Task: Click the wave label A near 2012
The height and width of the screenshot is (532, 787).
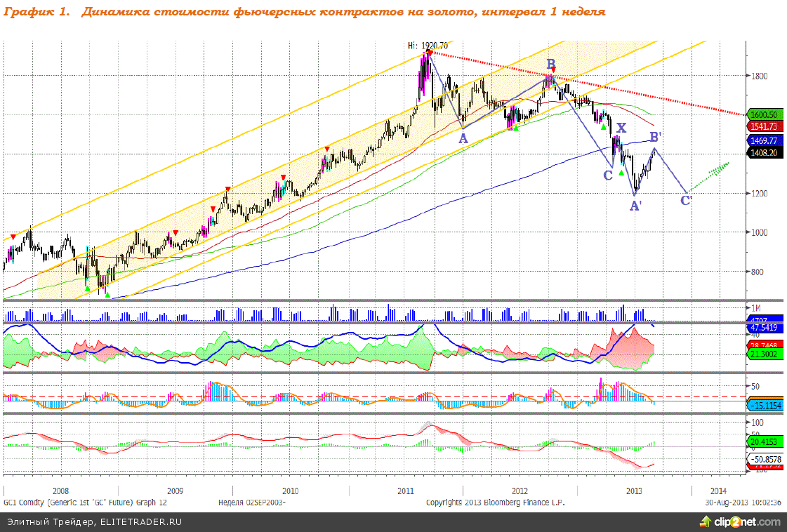Action: coord(463,139)
